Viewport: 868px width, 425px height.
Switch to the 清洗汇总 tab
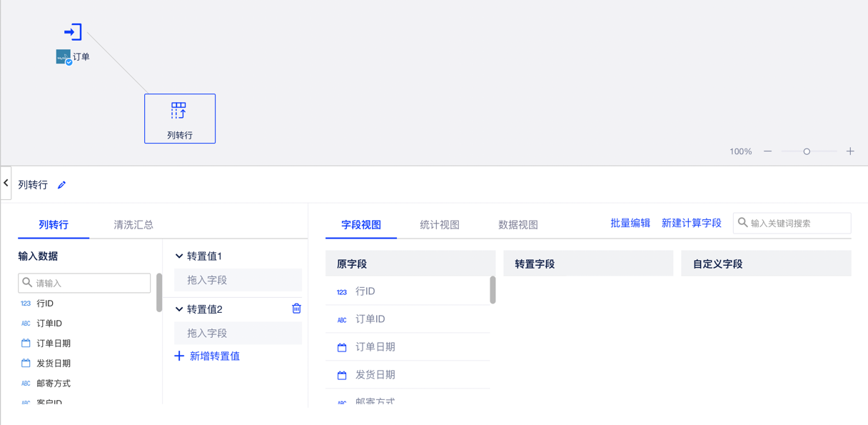pyautogui.click(x=133, y=225)
